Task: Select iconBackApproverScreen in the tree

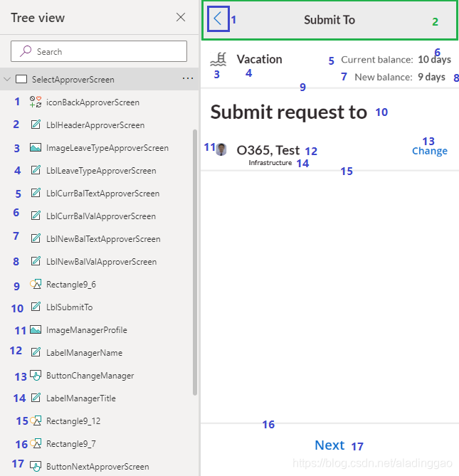Action: (93, 102)
